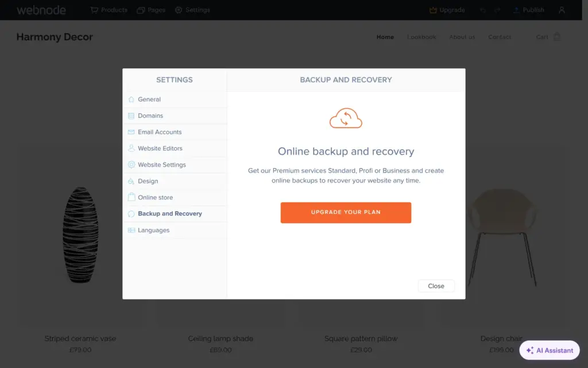Click the orange cloud backup icon
Screen dimensions: 588x368
coord(346,118)
